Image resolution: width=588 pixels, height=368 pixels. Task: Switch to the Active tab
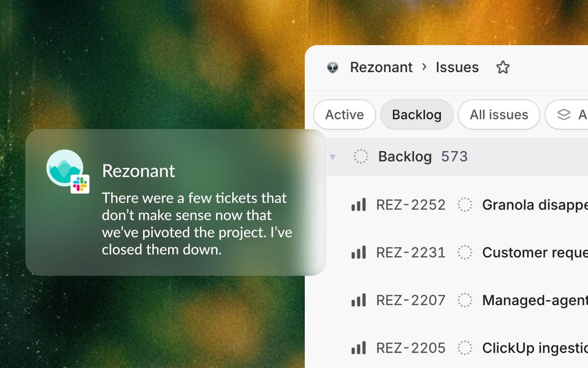coord(344,115)
